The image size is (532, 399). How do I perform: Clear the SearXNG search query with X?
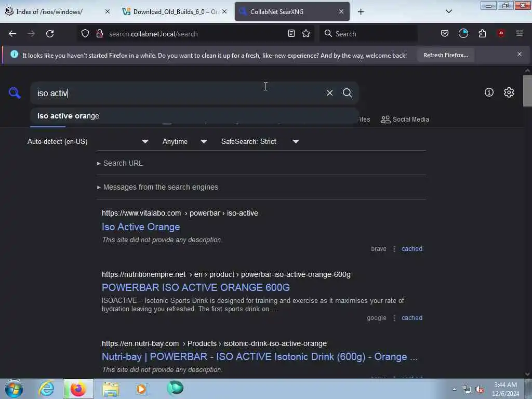pyautogui.click(x=329, y=92)
